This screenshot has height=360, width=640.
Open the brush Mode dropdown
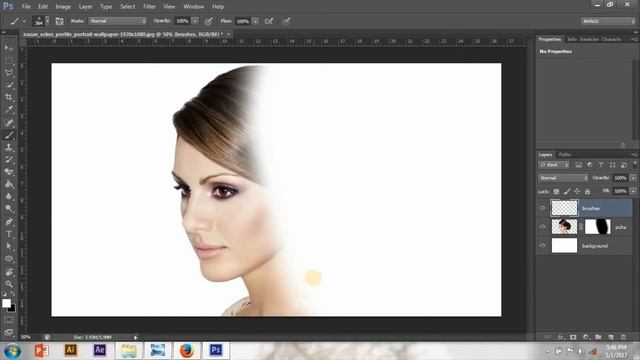118,21
